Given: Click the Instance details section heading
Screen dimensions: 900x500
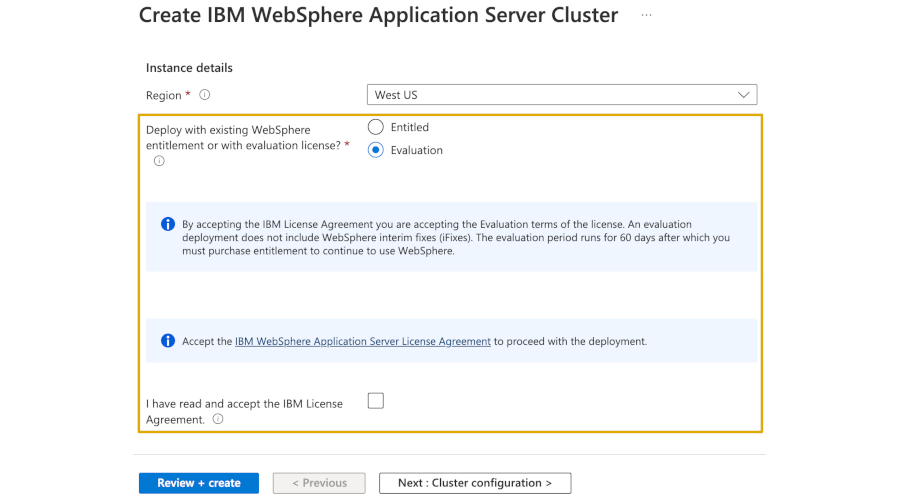Looking at the screenshot, I should 189,68.
